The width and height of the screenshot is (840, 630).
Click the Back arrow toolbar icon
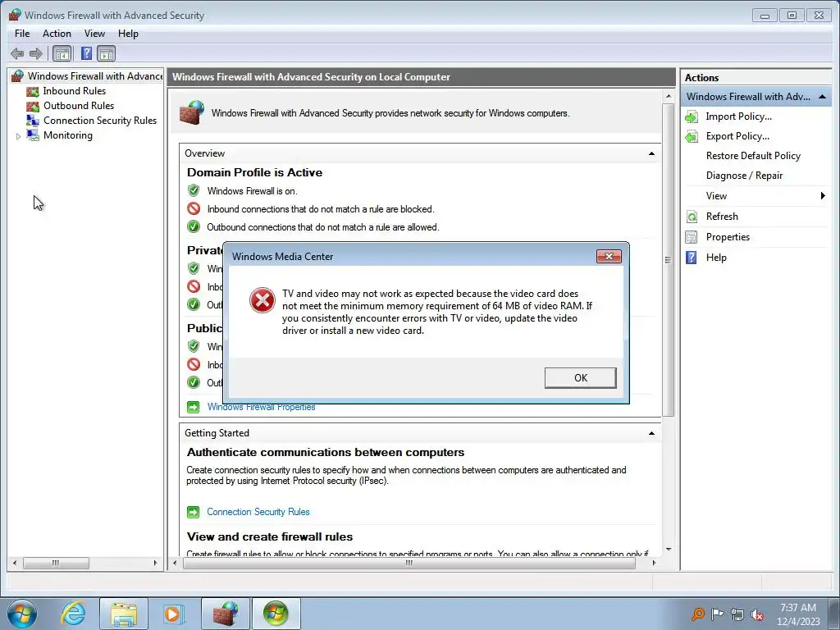point(17,53)
